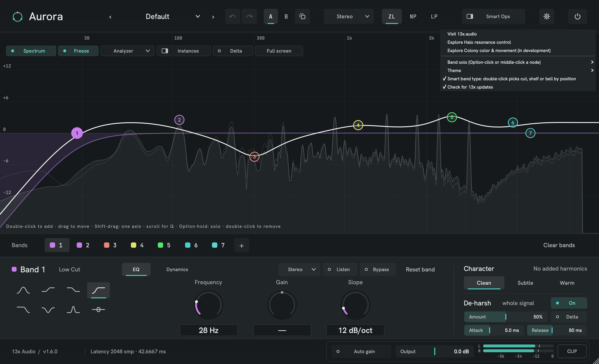Toggle Freeze on the analyzer
Screen dimensions: 599x364
78,51
